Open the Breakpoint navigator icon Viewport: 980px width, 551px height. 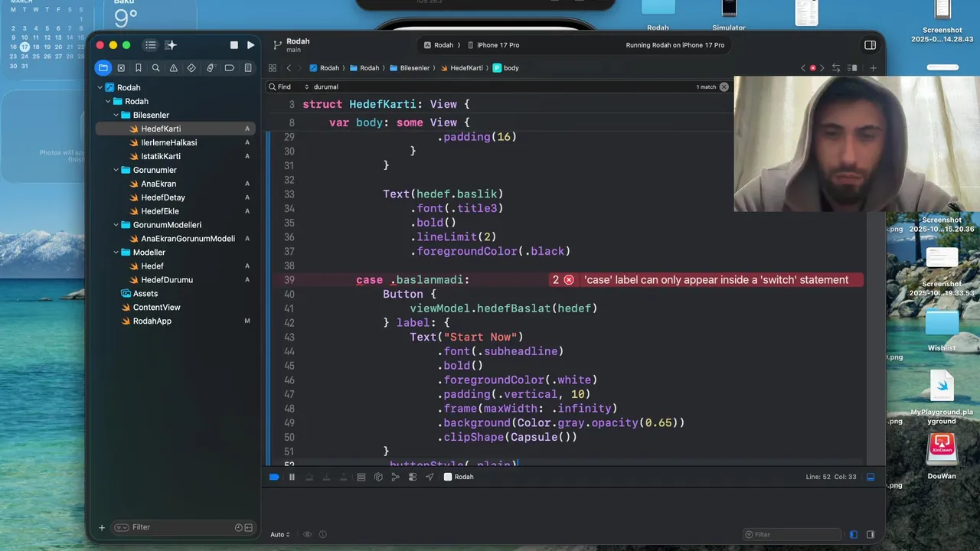[229, 67]
